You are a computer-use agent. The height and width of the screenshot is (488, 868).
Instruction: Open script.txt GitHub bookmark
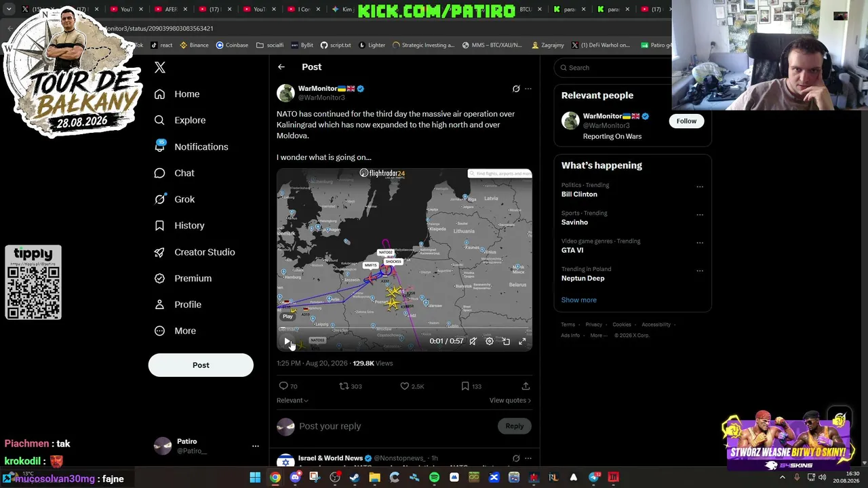[x=336, y=45]
